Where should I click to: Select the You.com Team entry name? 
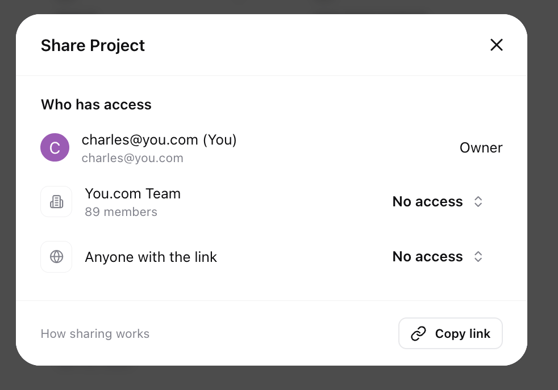[x=133, y=194]
